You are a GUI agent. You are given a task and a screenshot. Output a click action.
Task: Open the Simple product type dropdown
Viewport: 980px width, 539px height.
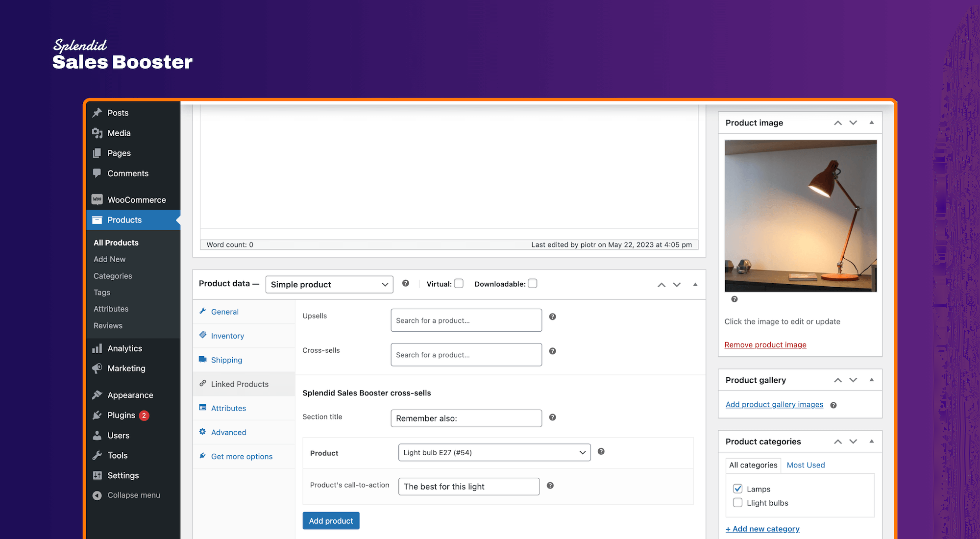[x=329, y=284]
